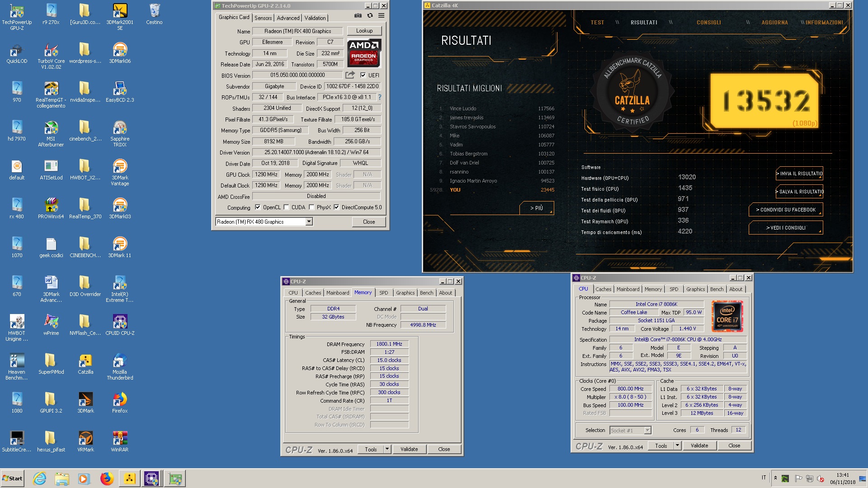Click the Windows Start button
Viewport: 868px width, 488px height.
(x=13, y=479)
